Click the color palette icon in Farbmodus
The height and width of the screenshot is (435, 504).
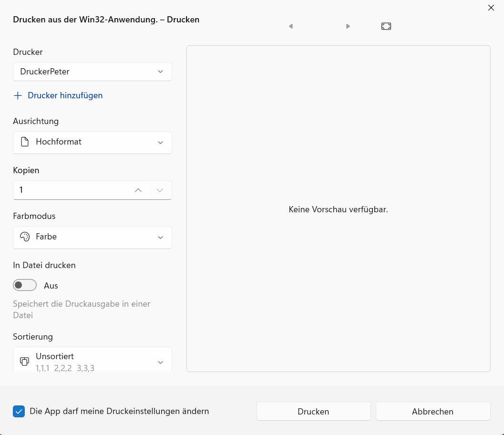[24, 237]
